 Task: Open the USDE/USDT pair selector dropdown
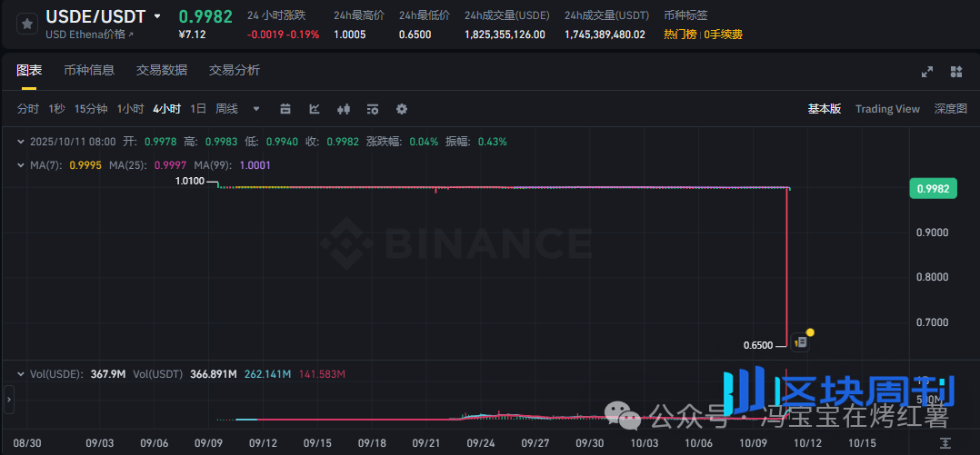click(x=157, y=16)
